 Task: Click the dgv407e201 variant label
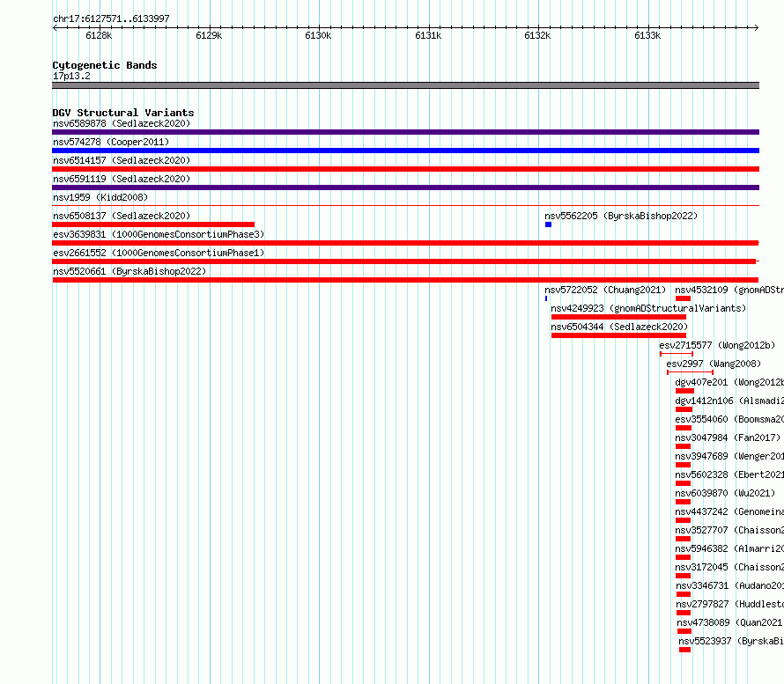coord(729,382)
